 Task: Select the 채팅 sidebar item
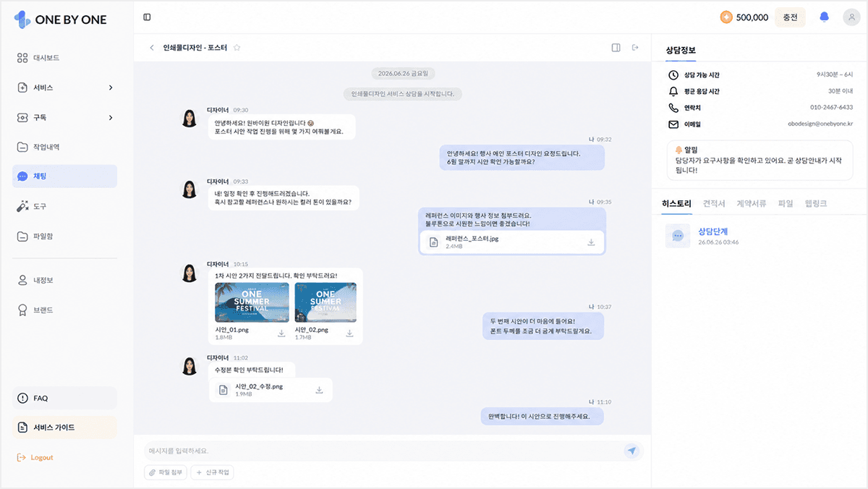point(64,177)
